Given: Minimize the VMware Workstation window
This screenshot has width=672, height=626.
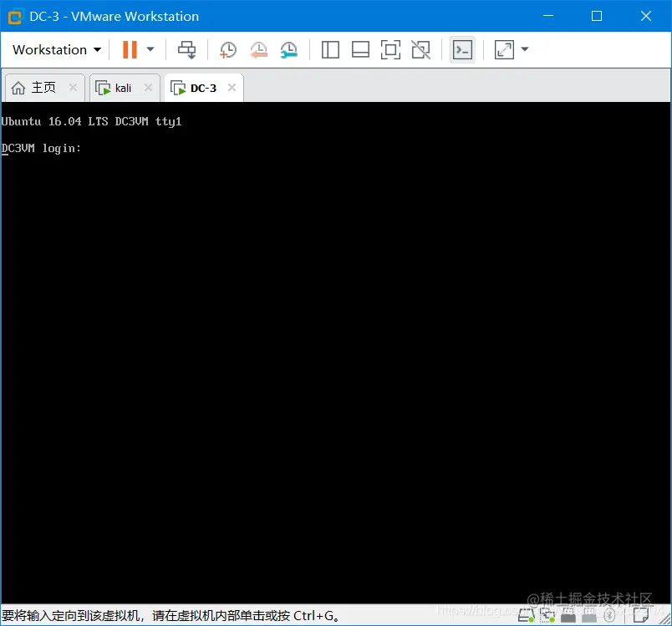Looking at the screenshot, I should (548, 16).
